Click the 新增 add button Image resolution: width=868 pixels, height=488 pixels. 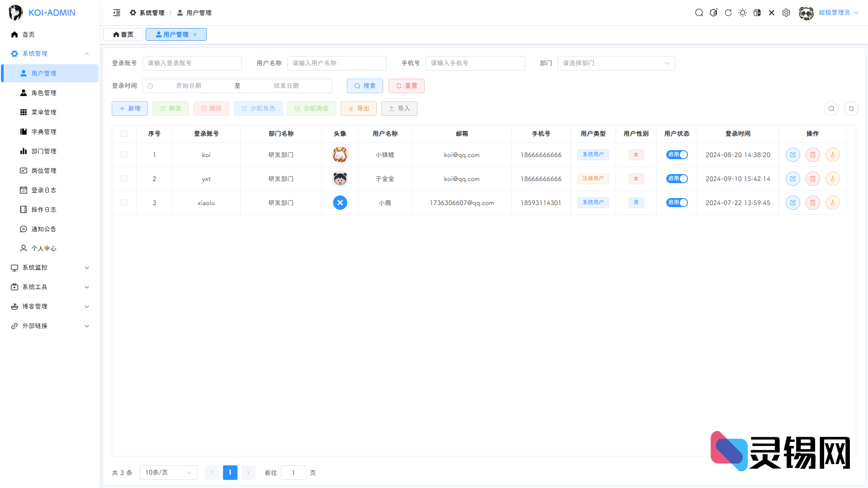click(x=130, y=108)
